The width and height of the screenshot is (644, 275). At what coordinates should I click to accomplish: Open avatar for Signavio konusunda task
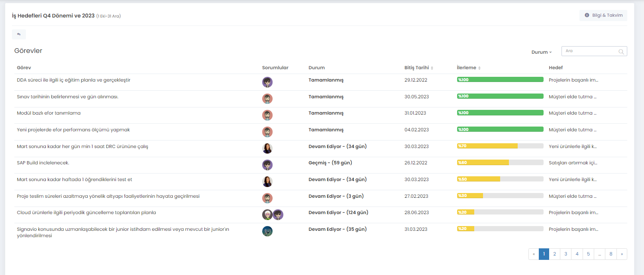point(267,231)
